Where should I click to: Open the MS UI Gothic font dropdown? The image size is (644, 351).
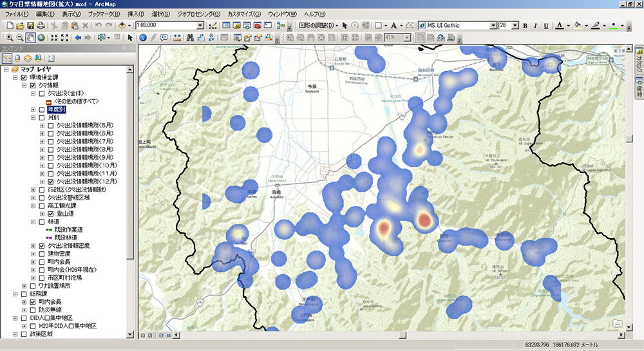click(x=493, y=25)
